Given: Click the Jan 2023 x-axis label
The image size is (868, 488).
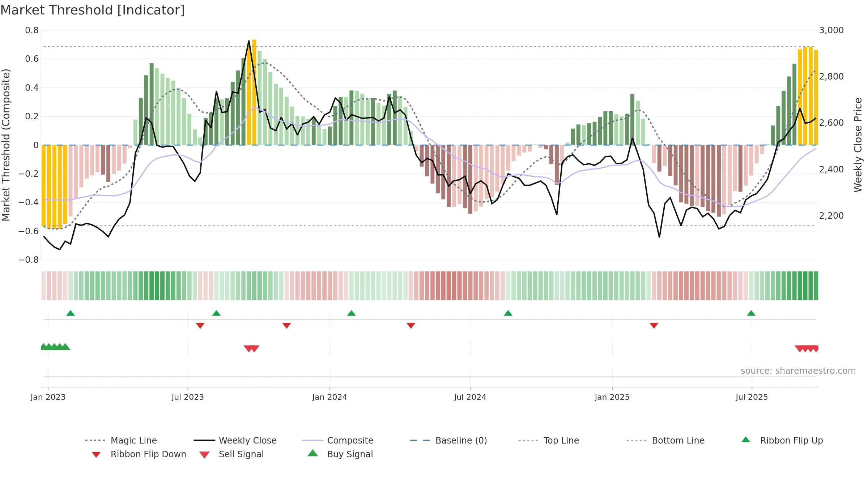Looking at the screenshot, I should [x=48, y=397].
